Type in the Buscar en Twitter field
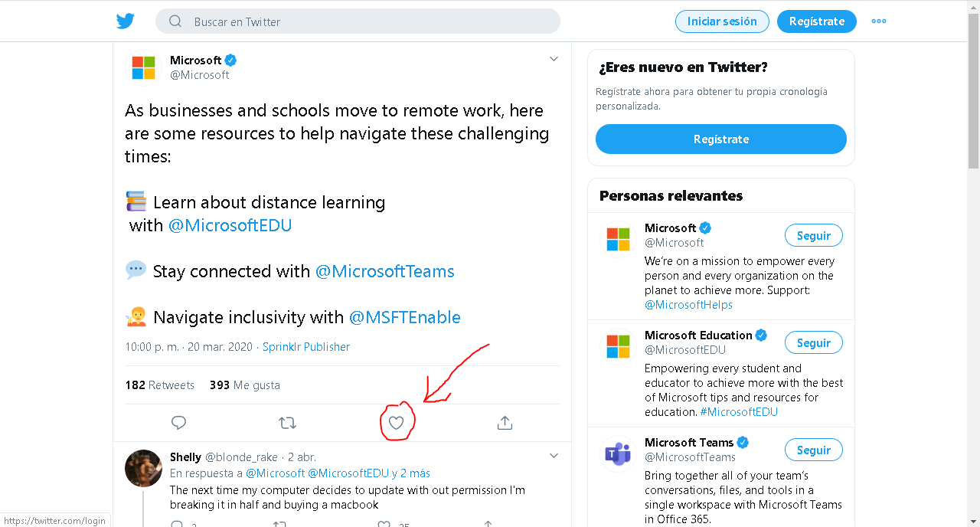This screenshot has height=527, width=980. [367, 21]
